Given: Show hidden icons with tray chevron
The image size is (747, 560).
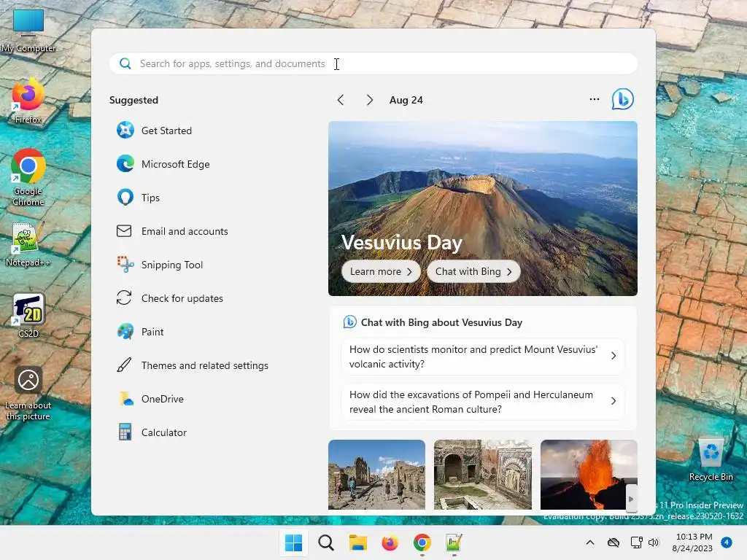Looking at the screenshot, I should (589, 542).
